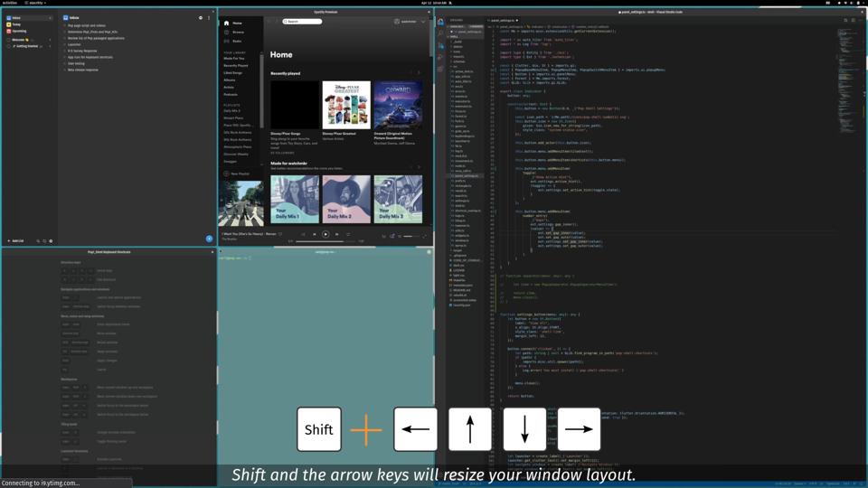Open search in task app bottom bar
868x488 pixels.
click(x=38, y=241)
